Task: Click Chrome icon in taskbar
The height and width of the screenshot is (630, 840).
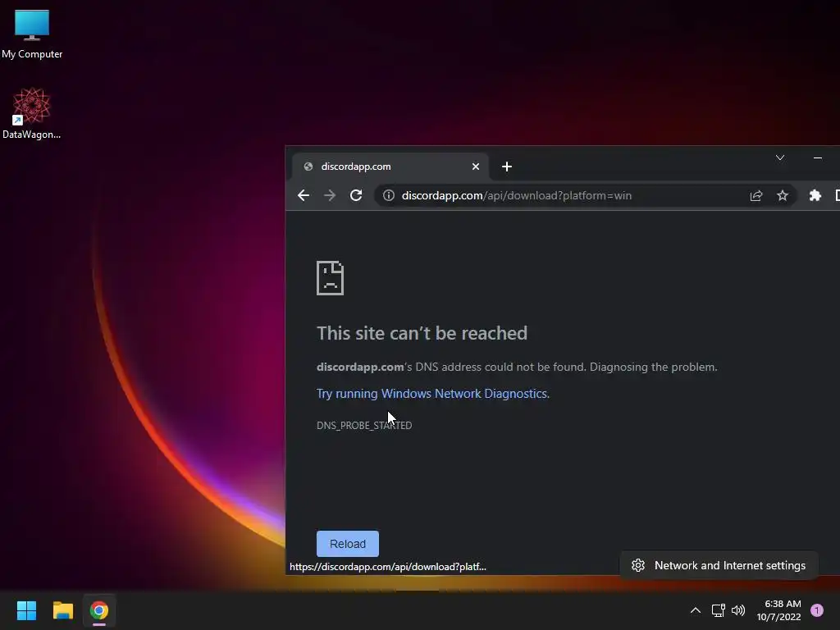Action: point(99,610)
